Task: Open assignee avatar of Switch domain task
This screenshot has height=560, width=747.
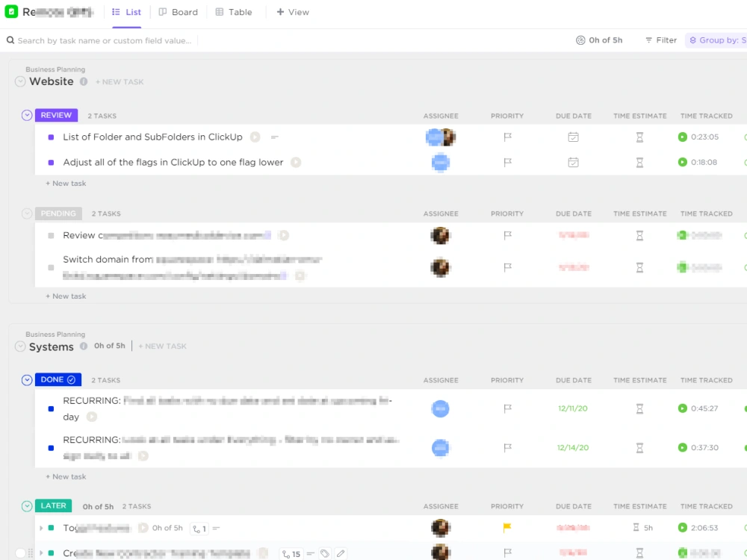Action: point(440,267)
